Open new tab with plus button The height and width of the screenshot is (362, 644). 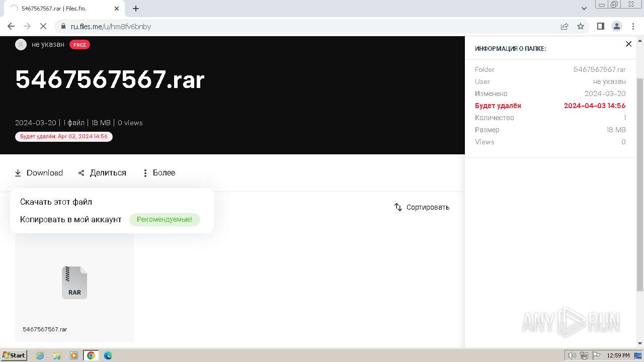coord(136,9)
